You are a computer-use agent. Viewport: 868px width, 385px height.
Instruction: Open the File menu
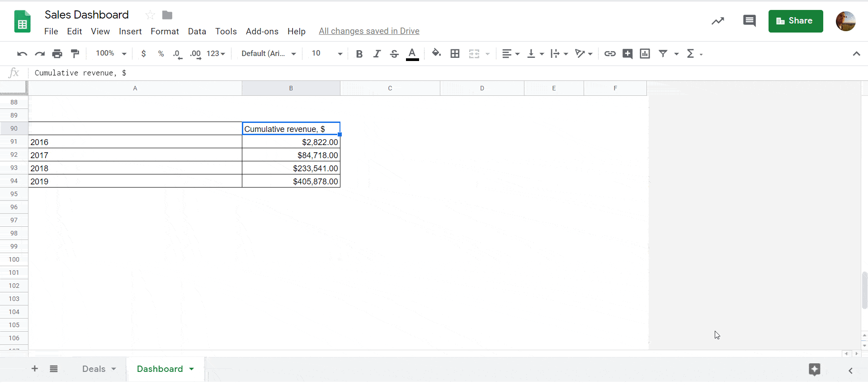(x=51, y=31)
